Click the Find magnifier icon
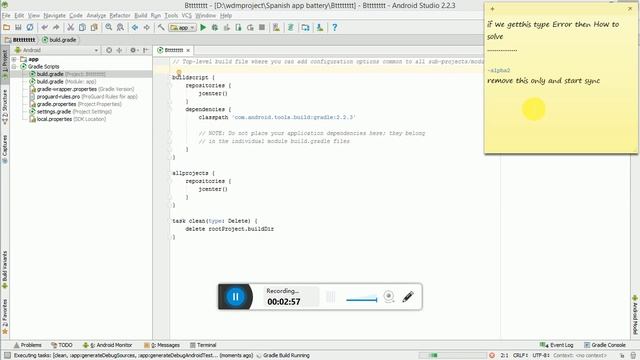 pyautogui.click(x=109, y=27)
